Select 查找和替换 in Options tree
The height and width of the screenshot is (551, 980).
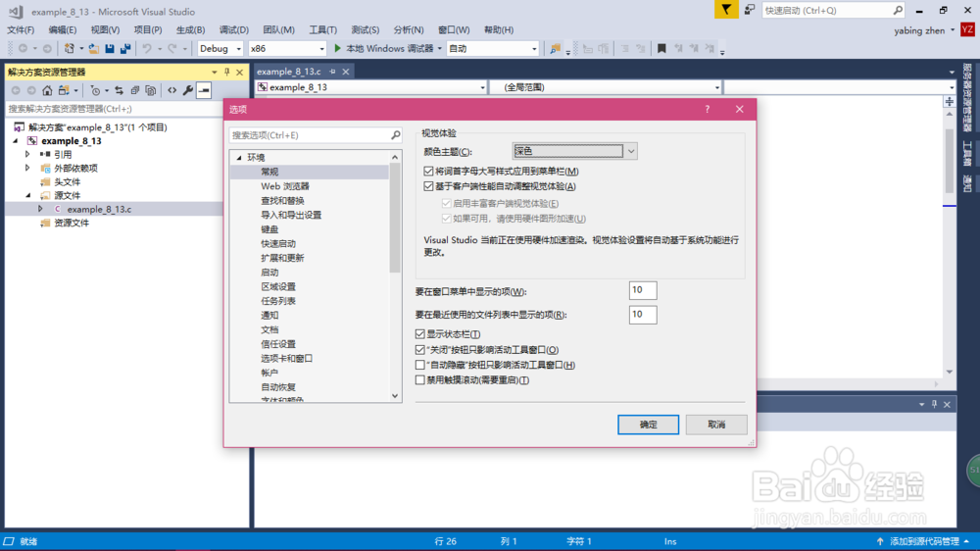click(282, 201)
